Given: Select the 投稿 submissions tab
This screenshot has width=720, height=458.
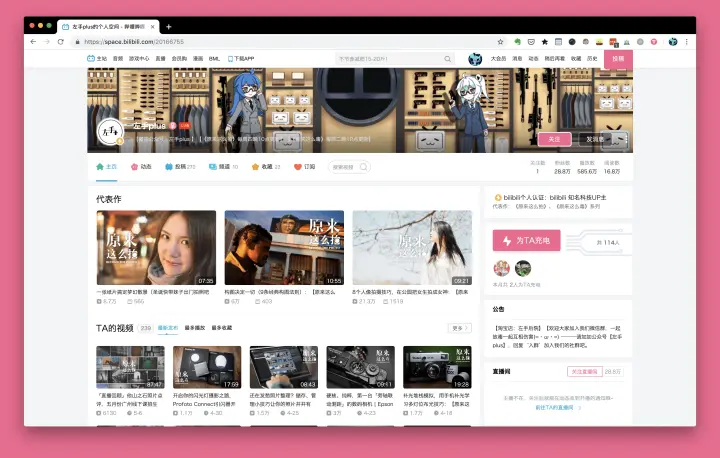Looking at the screenshot, I should click(x=180, y=167).
